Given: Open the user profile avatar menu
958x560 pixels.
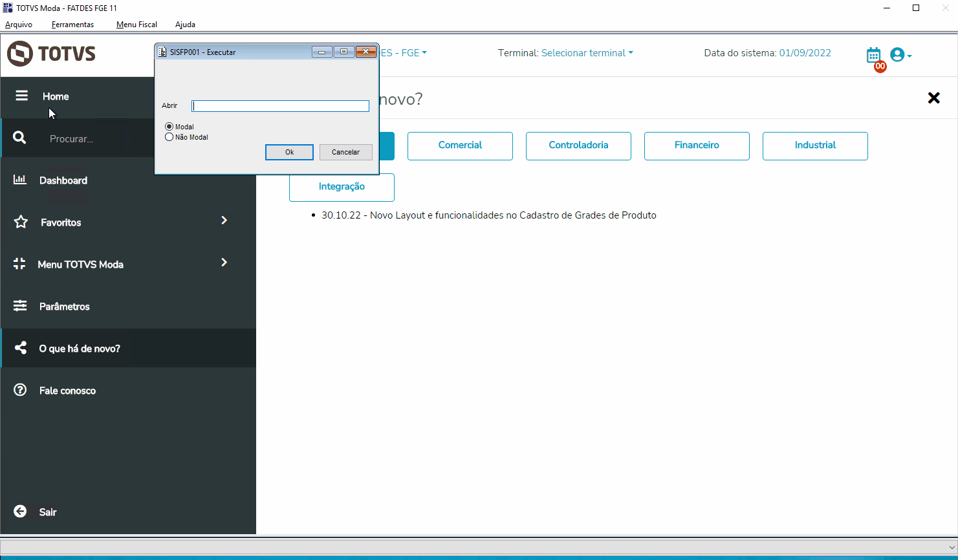Looking at the screenshot, I should pyautogui.click(x=900, y=55).
